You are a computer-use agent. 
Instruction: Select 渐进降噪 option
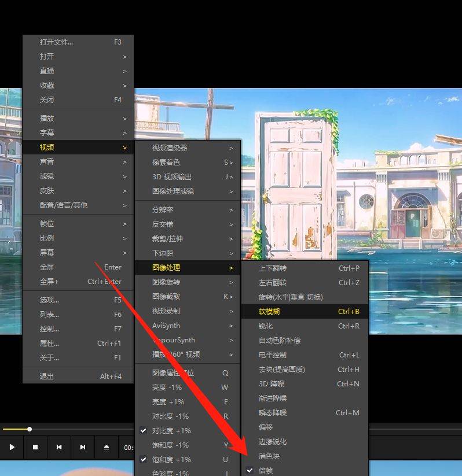pos(305,398)
